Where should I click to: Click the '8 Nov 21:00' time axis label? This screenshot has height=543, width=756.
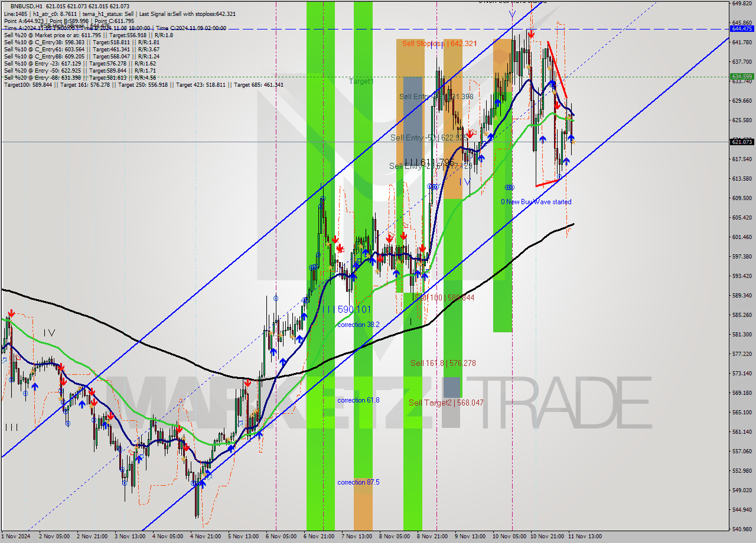tap(432, 537)
